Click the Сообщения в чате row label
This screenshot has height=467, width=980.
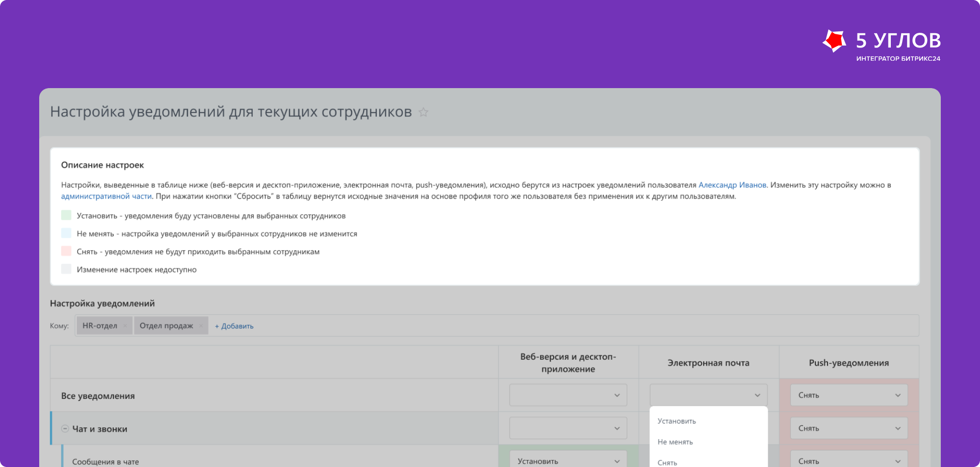coord(105,462)
